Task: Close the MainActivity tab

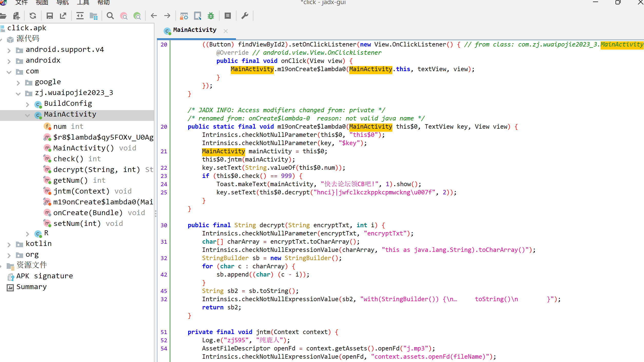Action: (x=226, y=31)
